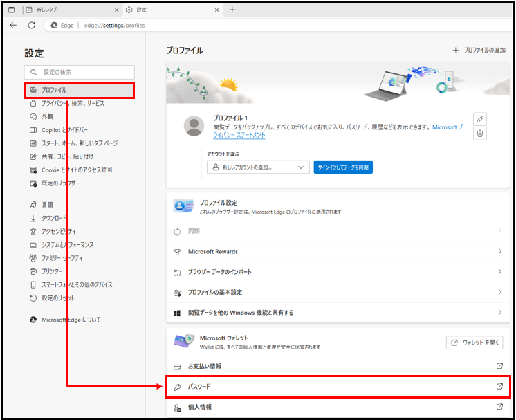Select プロファイル in the settings sidebar
Image resolution: width=516 pixels, height=420 pixels.
(x=80, y=90)
